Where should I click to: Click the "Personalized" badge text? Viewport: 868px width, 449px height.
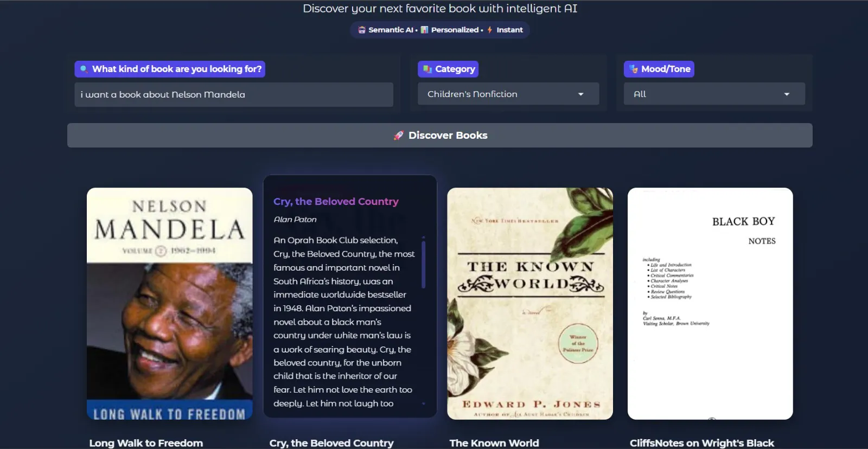tap(455, 30)
